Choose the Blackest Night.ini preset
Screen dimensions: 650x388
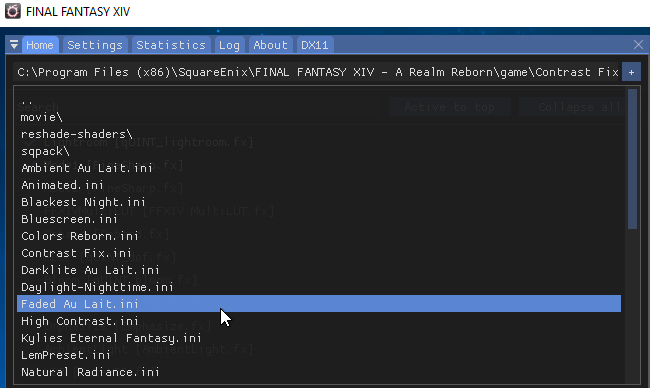click(319, 202)
